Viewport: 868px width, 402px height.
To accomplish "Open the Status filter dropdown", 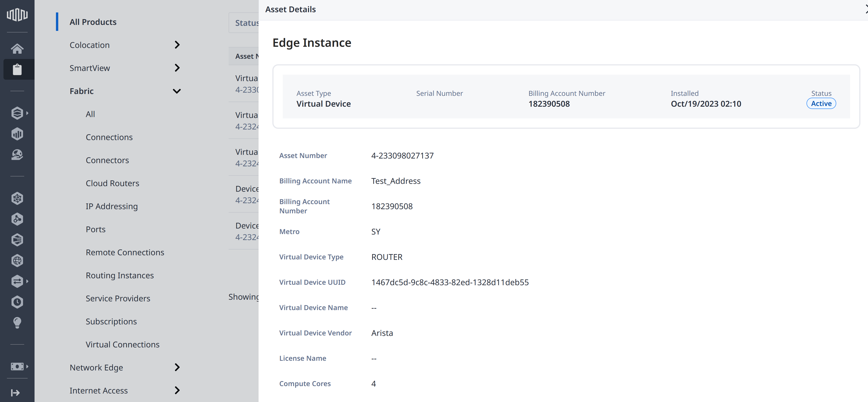I will (244, 23).
